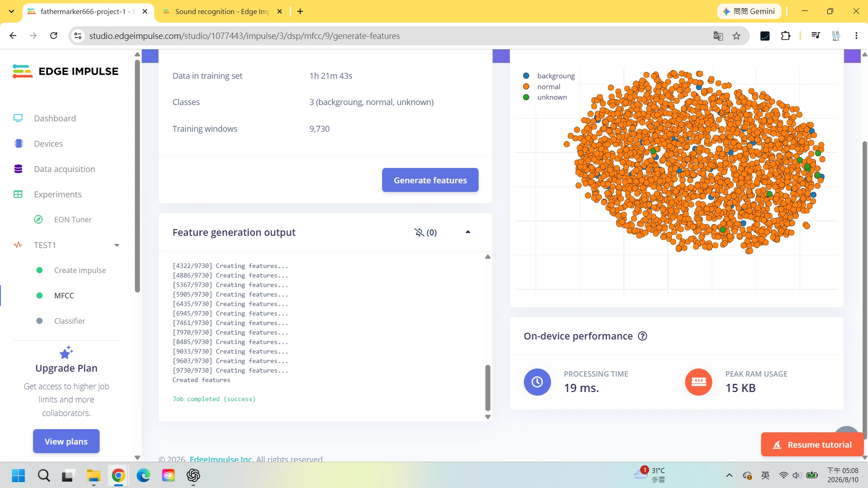Open the EON Tuner compass icon
The image size is (868, 488).
(x=38, y=220)
